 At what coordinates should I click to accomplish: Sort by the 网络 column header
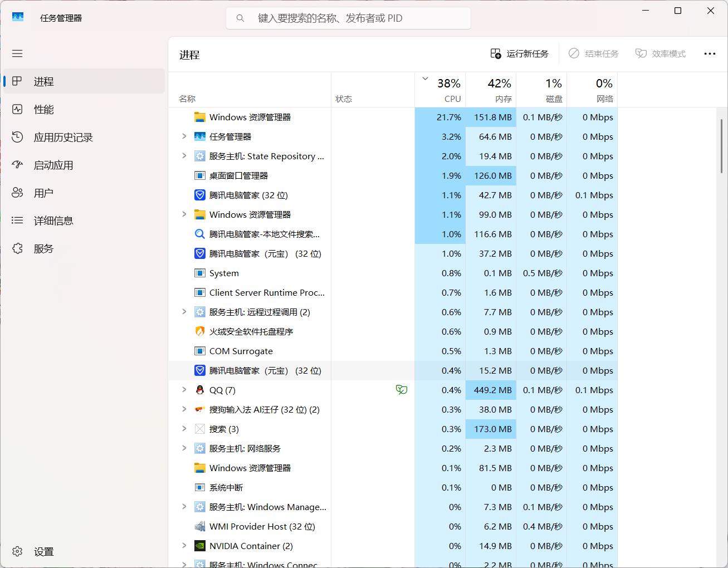click(593, 90)
